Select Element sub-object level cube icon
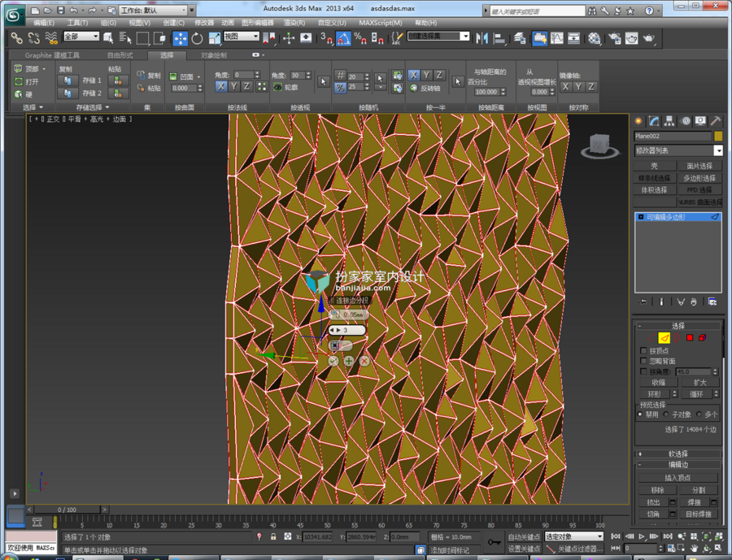This screenshot has height=560, width=732. (702, 338)
